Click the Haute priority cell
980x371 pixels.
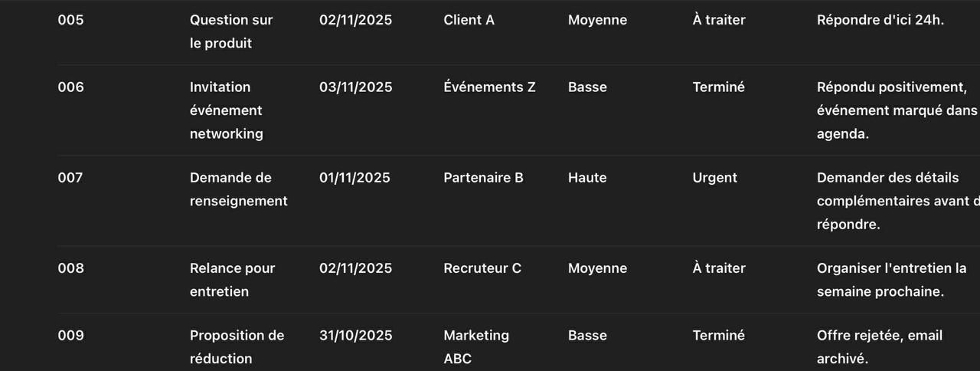(x=586, y=178)
